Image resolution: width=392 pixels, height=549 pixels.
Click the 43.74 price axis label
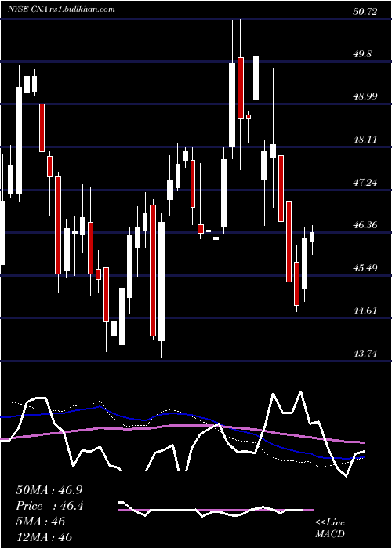click(365, 354)
